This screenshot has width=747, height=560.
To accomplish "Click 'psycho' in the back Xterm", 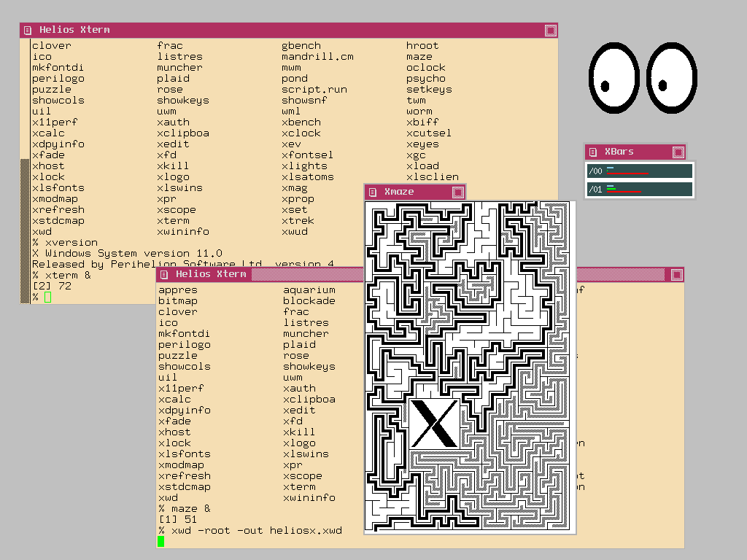I will click(x=425, y=79).
